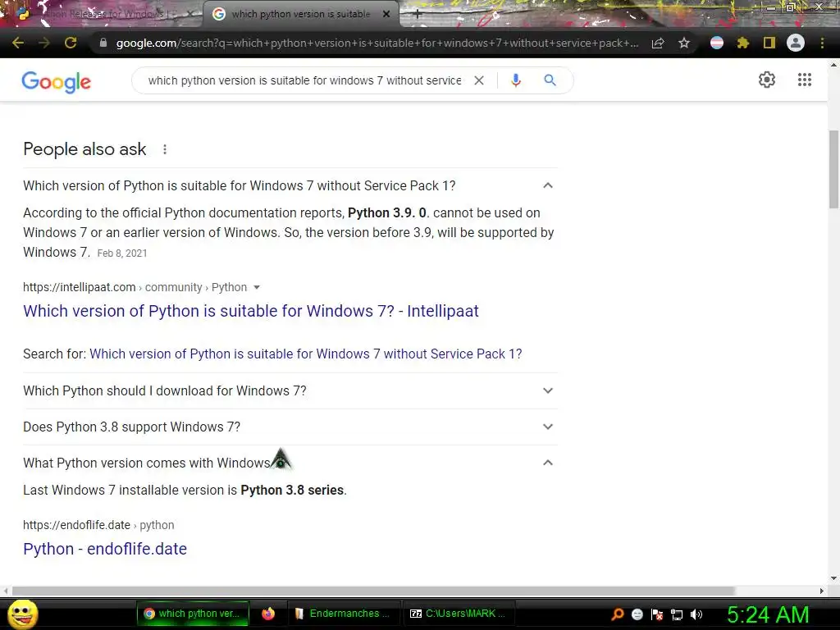Open the 7-Zip 'C:\Users\MARK' taskbar window
The width and height of the screenshot is (840, 630).
[x=459, y=614]
